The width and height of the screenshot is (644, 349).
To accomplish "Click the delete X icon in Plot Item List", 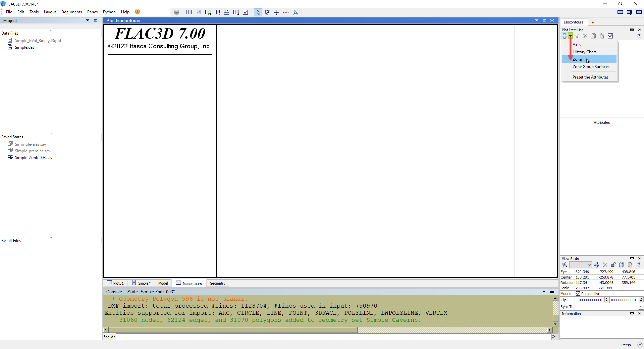I will click(x=585, y=36).
